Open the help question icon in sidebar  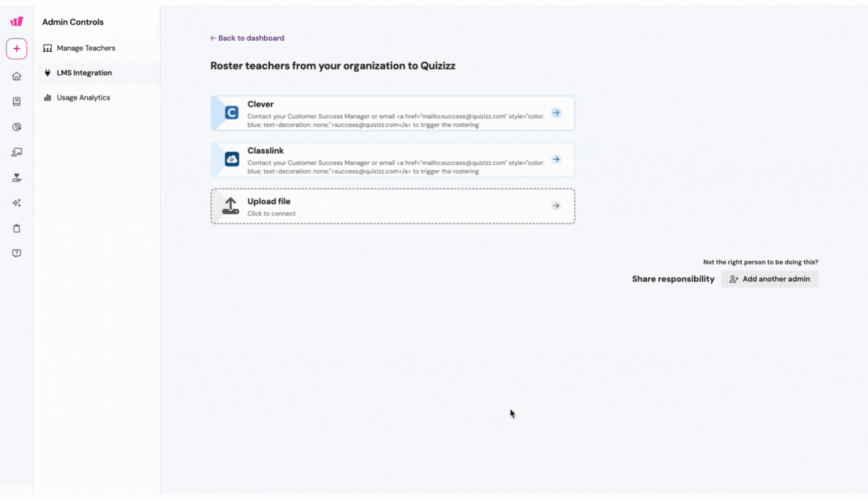(17, 253)
